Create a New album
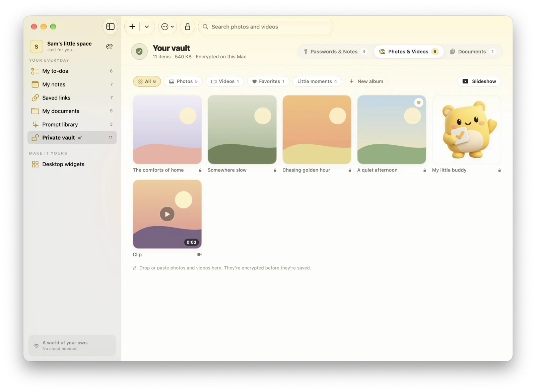This screenshot has width=536, height=392. click(366, 81)
